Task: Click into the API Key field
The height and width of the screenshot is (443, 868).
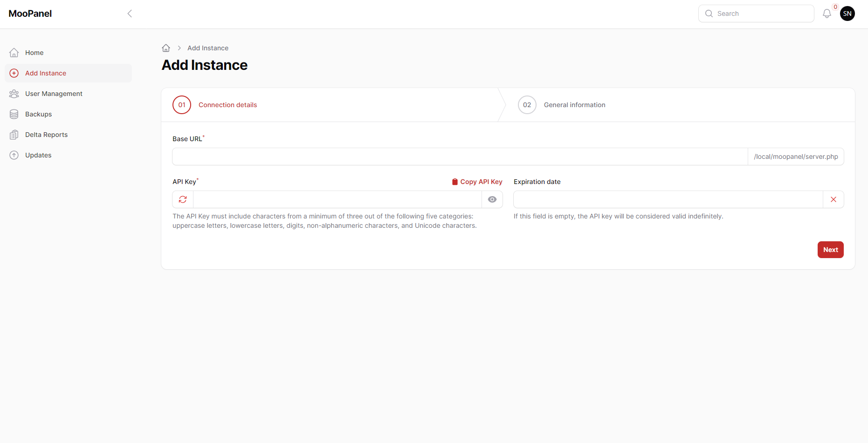Action: 338,199
